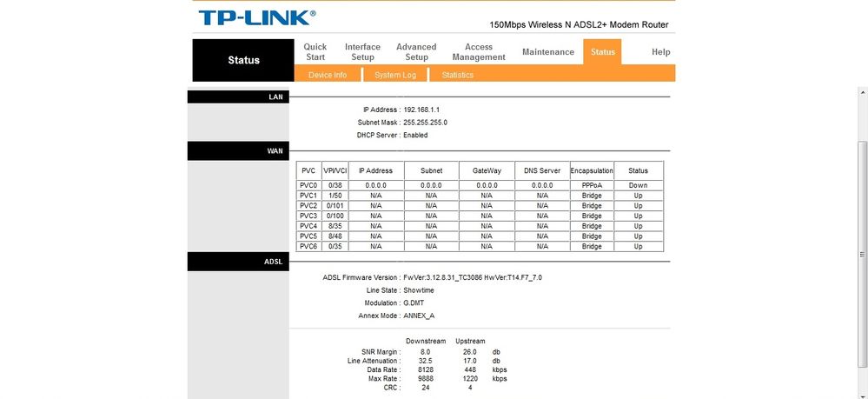Viewport: 868px width, 399px height.
Task: Click the PPPoA encapsulation cell
Action: point(592,185)
